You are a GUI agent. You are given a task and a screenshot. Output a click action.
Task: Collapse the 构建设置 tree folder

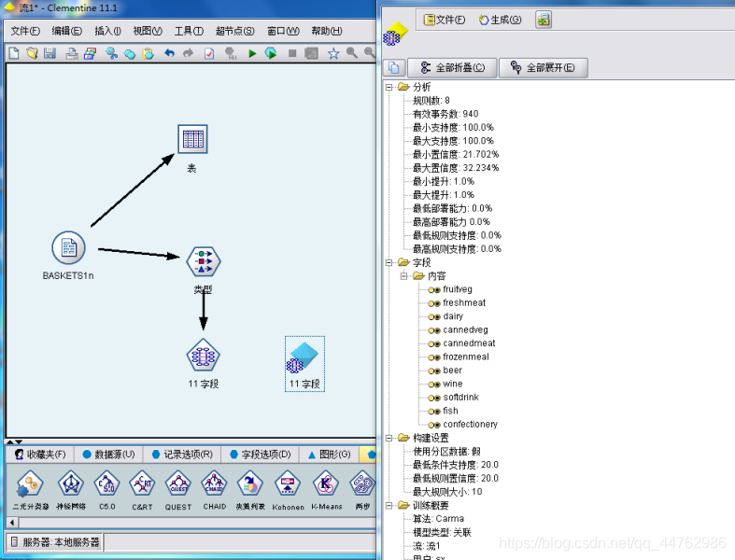[x=389, y=438]
